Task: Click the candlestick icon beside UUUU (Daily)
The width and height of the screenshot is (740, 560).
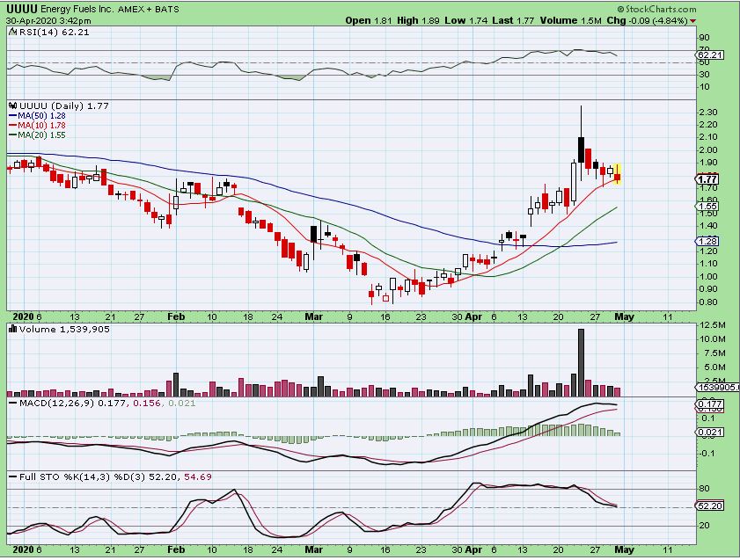Action: 13,106
